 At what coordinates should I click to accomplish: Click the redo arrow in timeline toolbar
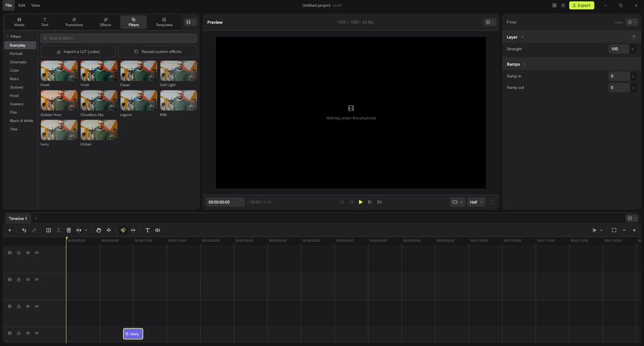click(34, 230)
